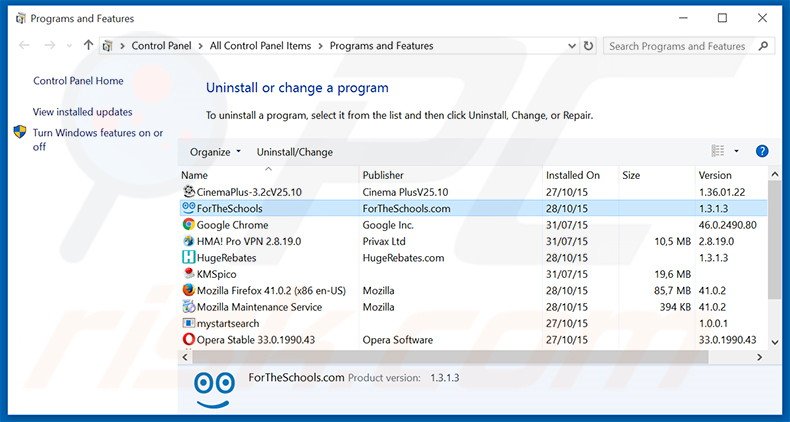The width and height of the screenshot is (790, 422).
Task: Open View installed updates link
Action: point(83,112)
